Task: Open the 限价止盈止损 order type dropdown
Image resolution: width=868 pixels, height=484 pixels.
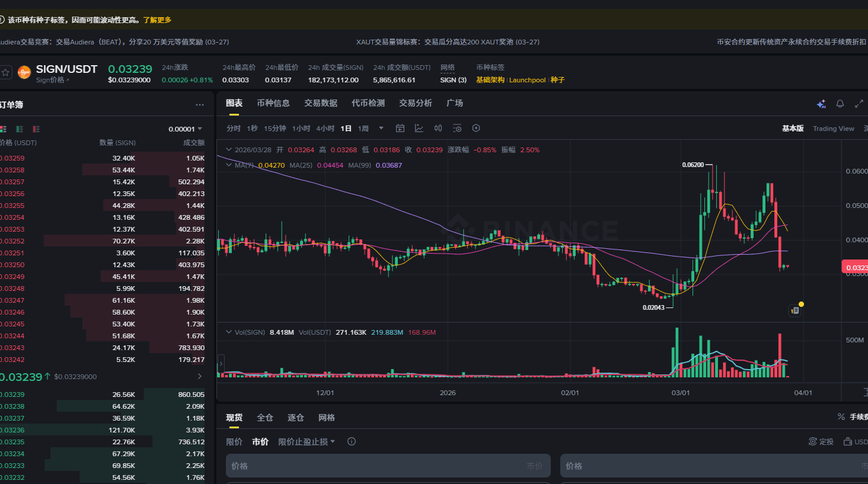Action: 307,441
